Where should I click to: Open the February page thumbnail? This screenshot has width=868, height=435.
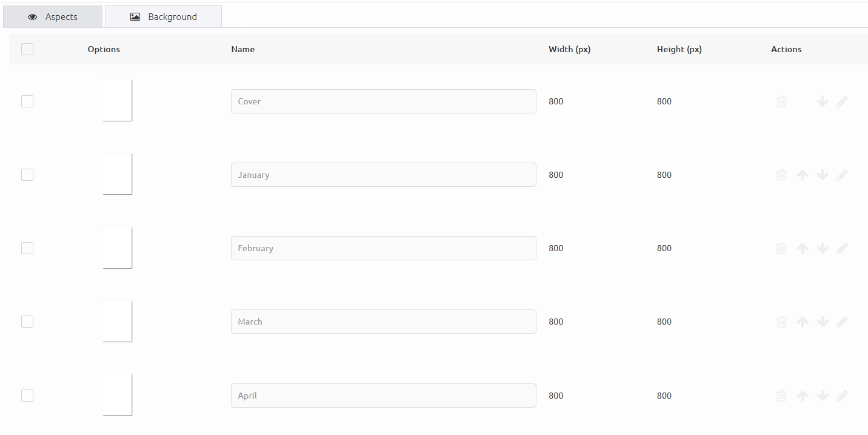(x=117, y=248)
